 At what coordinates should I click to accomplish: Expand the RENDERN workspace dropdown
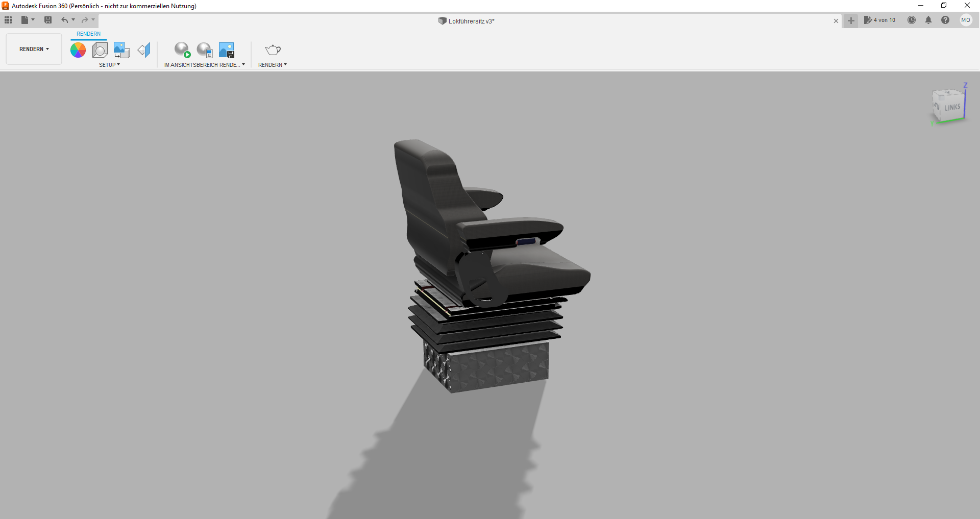pyautogui.click(x=34, y=49)
